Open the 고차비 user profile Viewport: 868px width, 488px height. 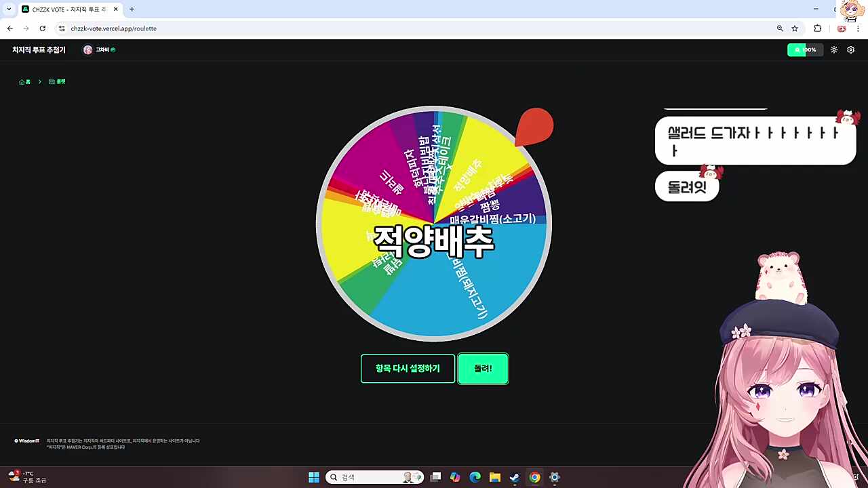(x=99, y=50)
